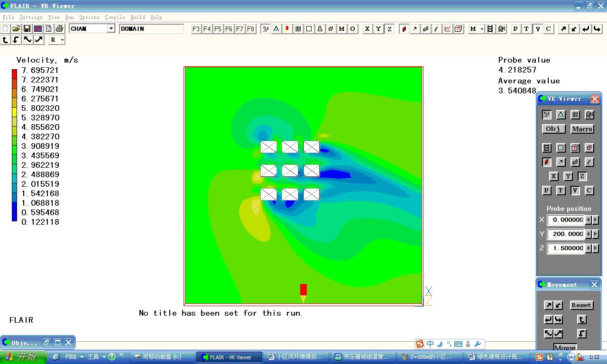Screen dimensions: 607x364
Task: Click the F5 function key button
Action: coord(218,29)
